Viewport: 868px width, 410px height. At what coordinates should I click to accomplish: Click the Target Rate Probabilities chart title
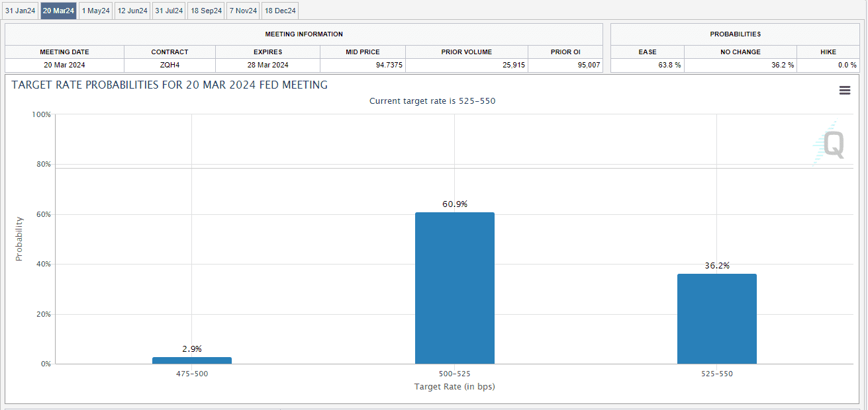pyautogui.click(x=169, y=85)
